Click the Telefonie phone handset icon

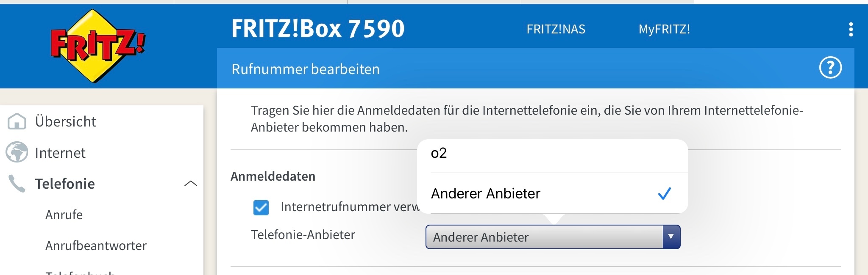[x=17, y=184]
